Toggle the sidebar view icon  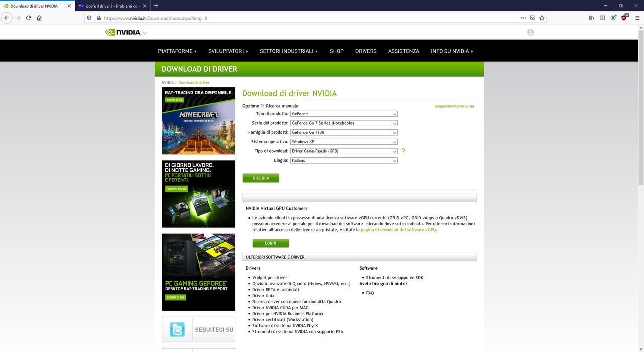(602, 18)
